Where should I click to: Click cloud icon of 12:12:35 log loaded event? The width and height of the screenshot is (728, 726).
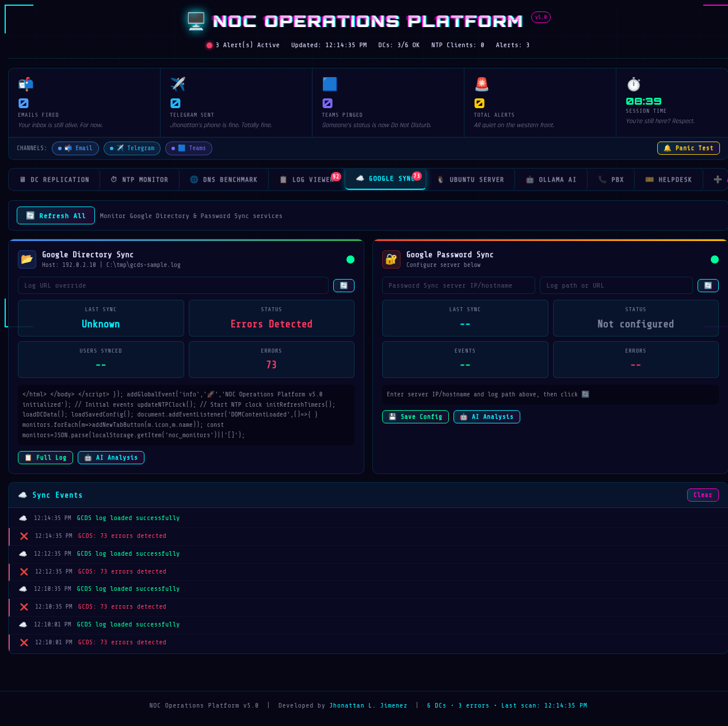(x=23, y=554)
